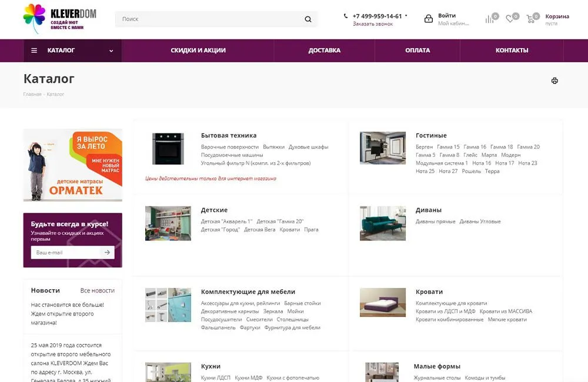
Task: Open the Доставка menu item
Action: [324, 51]
